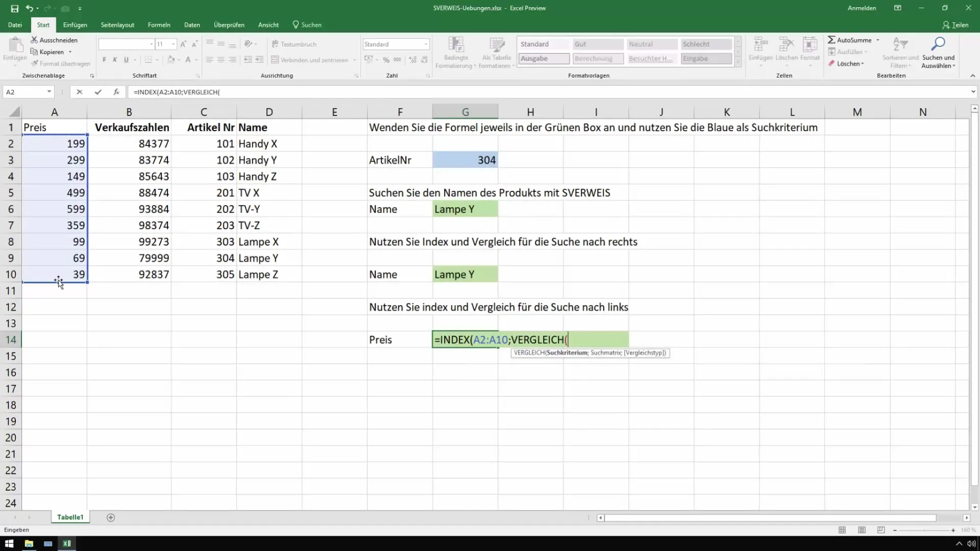The image size is (980, 551).
Task: Expand the formula bar
Action: 973,92
